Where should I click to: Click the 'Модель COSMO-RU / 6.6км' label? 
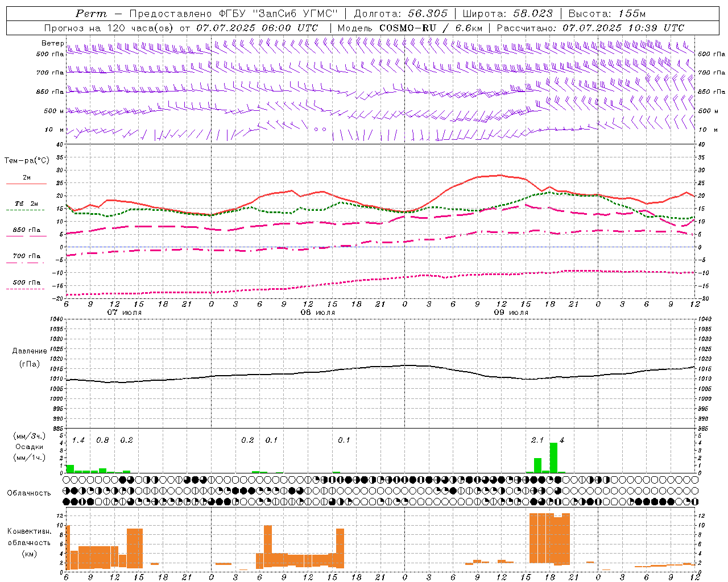pyautogui.click(x=410, y=28)
